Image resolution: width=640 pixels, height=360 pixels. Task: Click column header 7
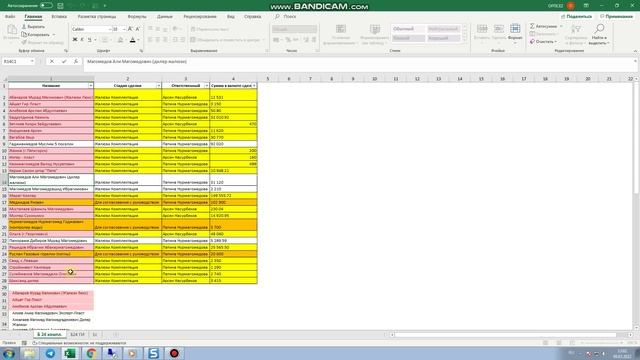click(310, 79)
